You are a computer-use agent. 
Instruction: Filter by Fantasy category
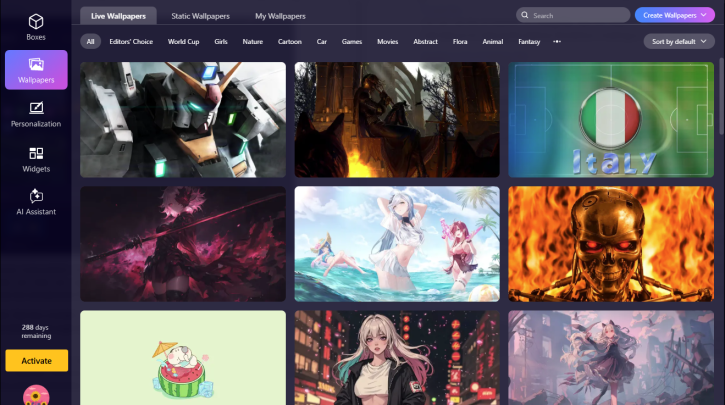tap(529, 42)
